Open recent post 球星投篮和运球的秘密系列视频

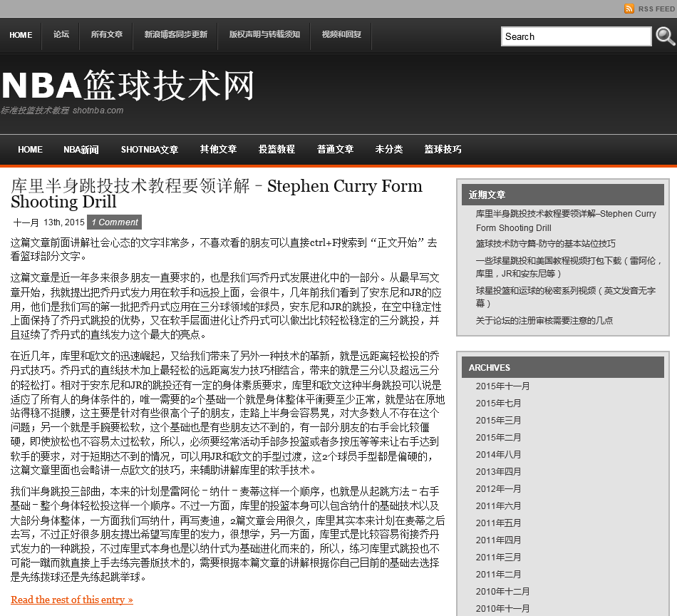pos(566,297)
